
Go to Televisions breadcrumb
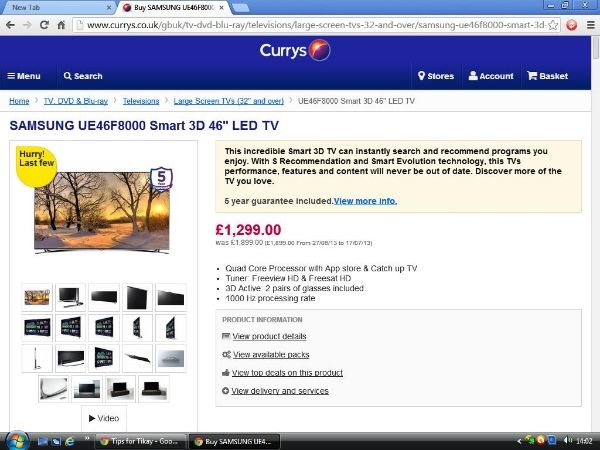141,101
